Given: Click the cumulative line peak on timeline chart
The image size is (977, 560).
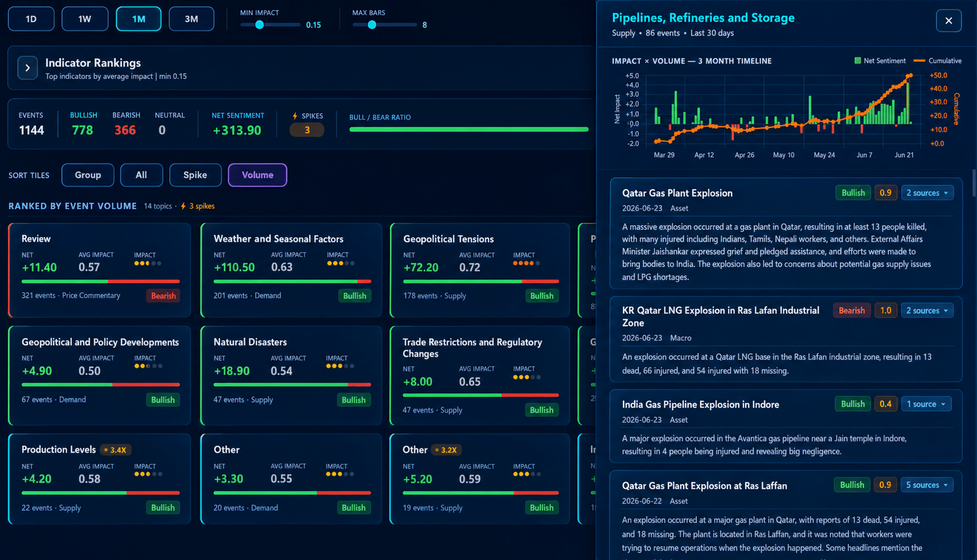Looking at the screenshot, I should (x=910, y=75).
